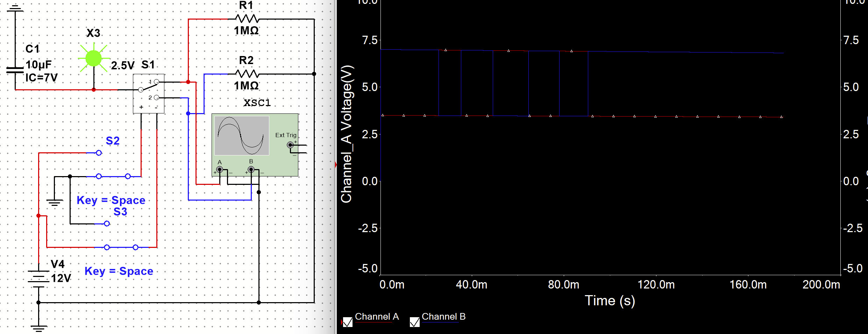868x334 pixels.
Task: Click the blue junction dot near S1 terminal 2
Action: tap(188, 113)
